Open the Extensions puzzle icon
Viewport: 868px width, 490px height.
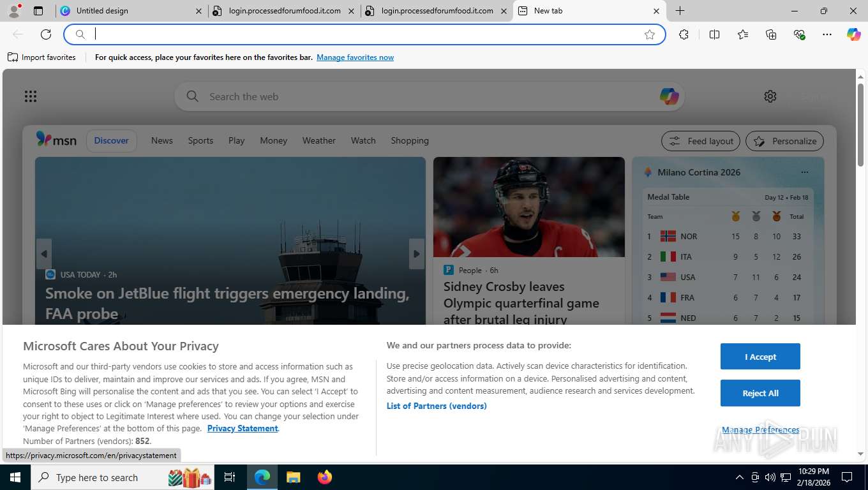(x=684, y=34)
